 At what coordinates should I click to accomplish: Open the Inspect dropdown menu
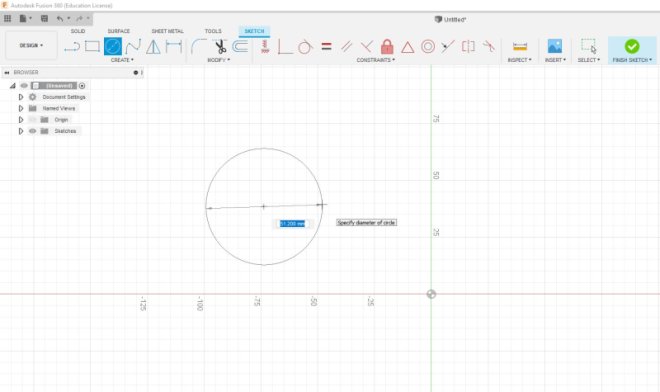coord(519,60)
